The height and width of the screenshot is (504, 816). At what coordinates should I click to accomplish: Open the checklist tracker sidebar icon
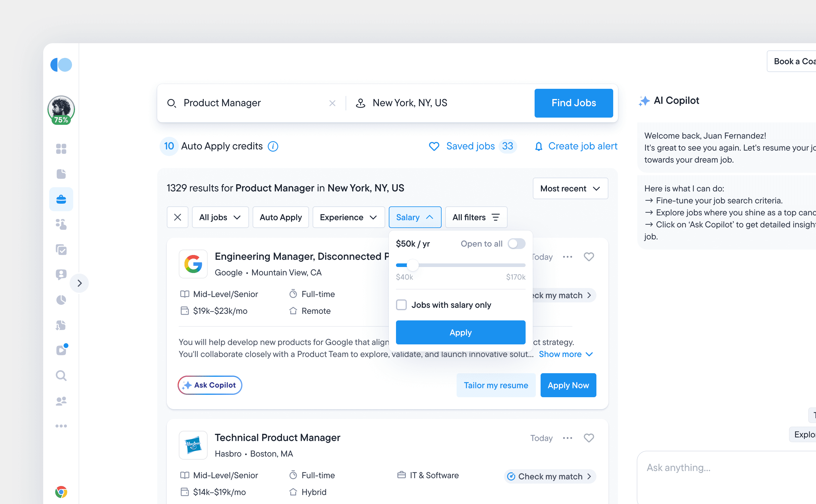pos(61,249)
